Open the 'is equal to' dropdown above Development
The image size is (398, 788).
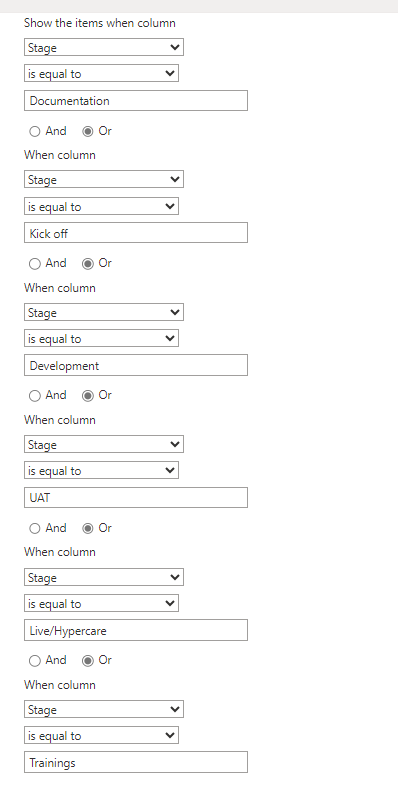(x=102, y=338)
